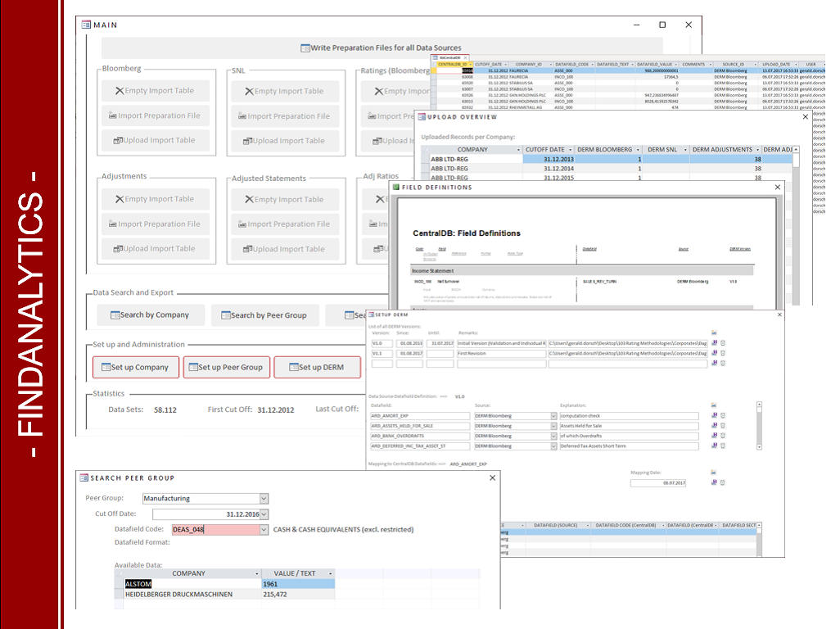This screenshot has height=629, width=840.
Task: Click Write Preparation Files for all Data Sources
Action: [381, 48]
